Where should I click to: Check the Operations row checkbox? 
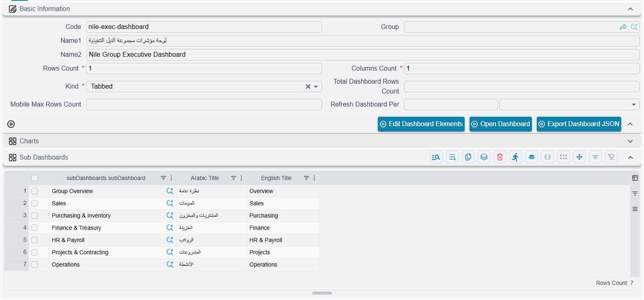point(35,264)
